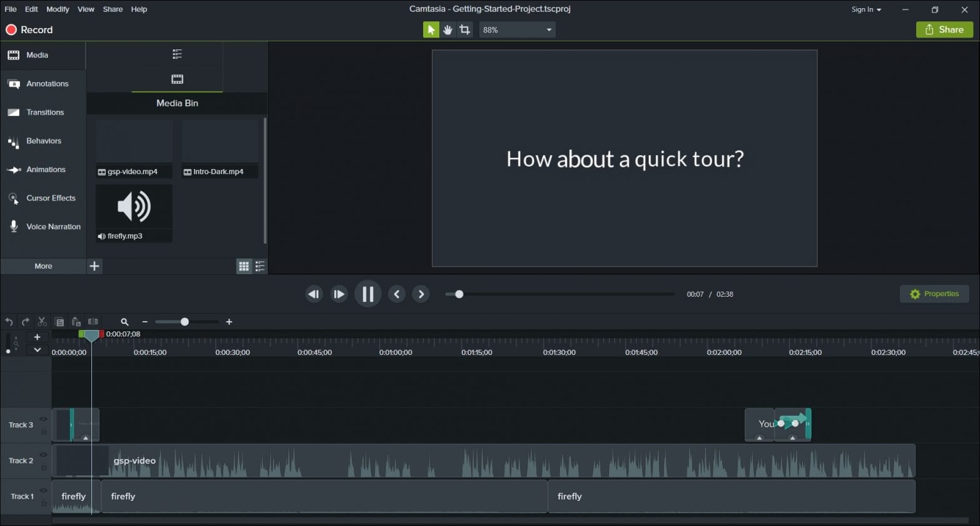Click the green Share button
This screenshot has height=526, width=980.
pos(944,29)
